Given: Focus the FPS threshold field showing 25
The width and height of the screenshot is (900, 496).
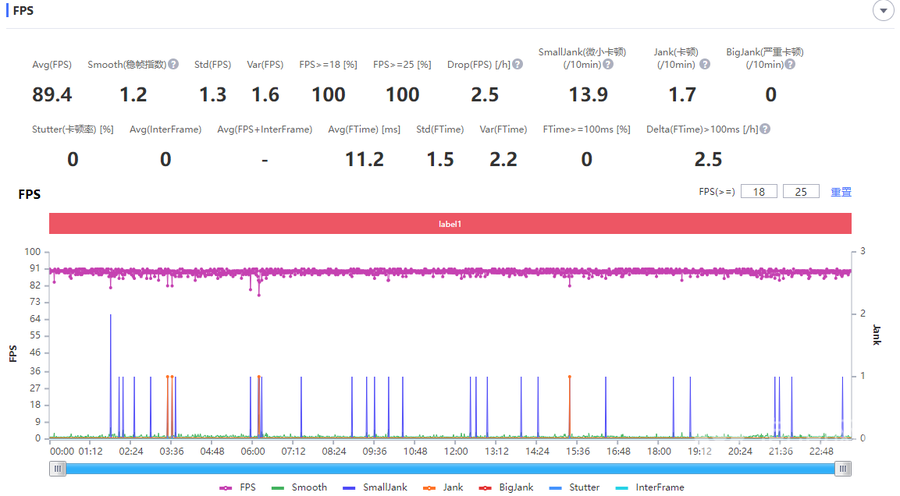Looking at the screenshot, I should coord(801,192).
